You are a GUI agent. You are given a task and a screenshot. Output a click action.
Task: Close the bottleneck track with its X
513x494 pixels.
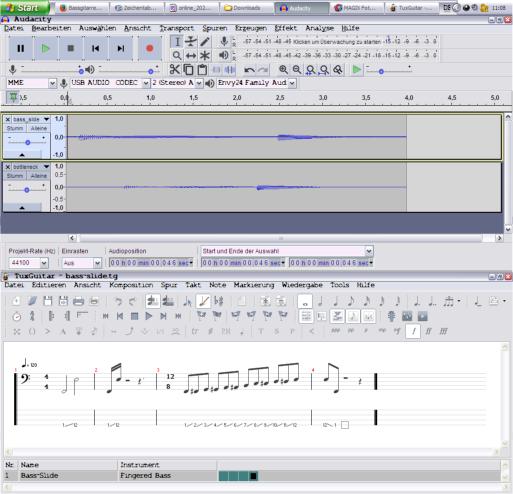pyautogui.click(x=8, y=167)
